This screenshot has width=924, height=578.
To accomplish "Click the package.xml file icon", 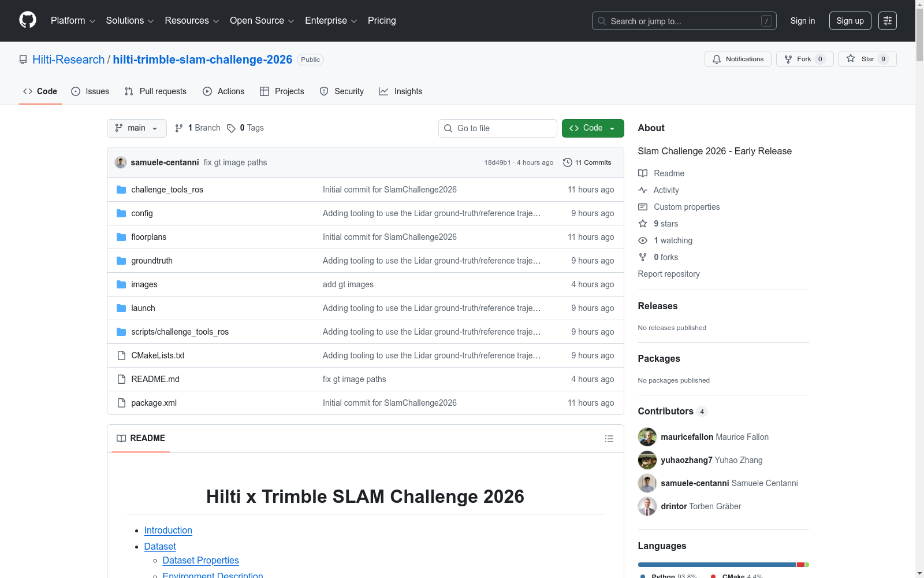I will click(x=121, y=403).
